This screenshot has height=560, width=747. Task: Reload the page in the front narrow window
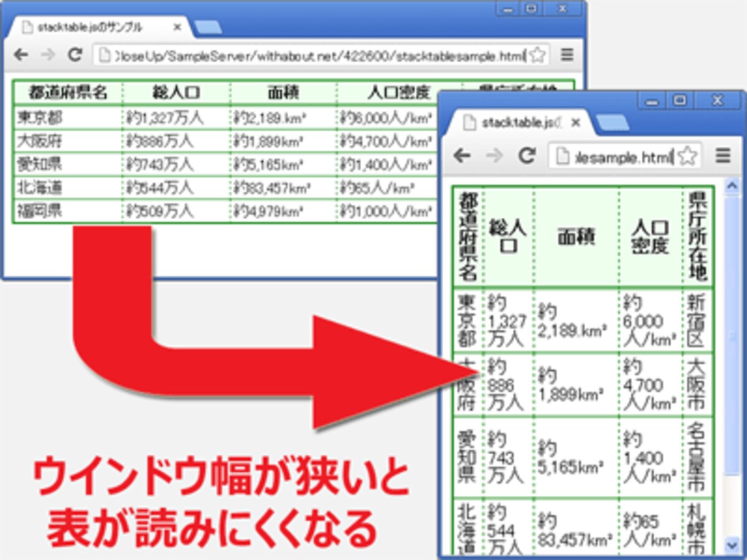point(527,156)
